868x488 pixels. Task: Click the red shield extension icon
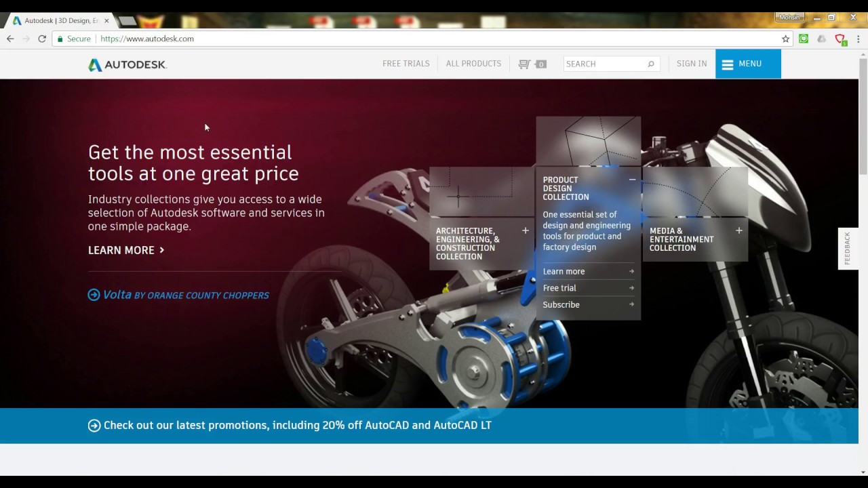(x=840, y=39)
